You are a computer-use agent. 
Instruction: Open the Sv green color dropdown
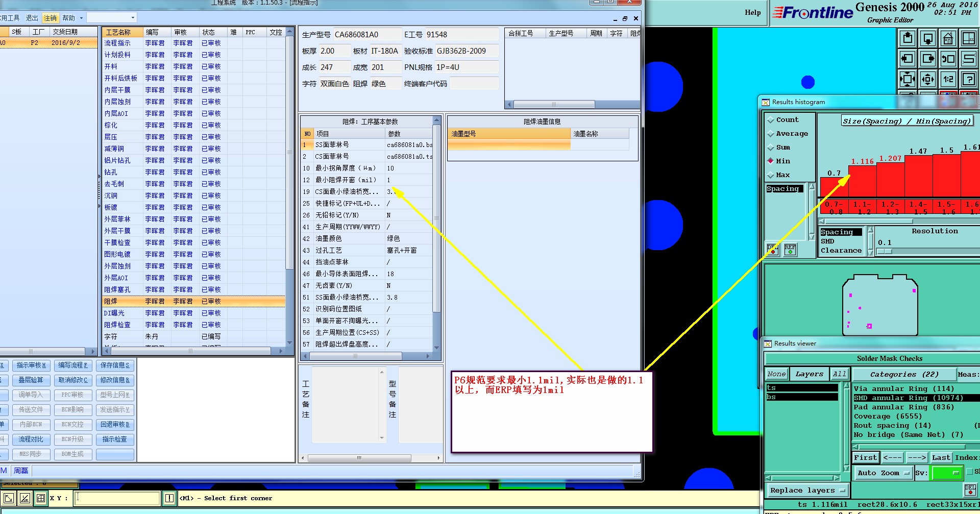pos(947,473)
